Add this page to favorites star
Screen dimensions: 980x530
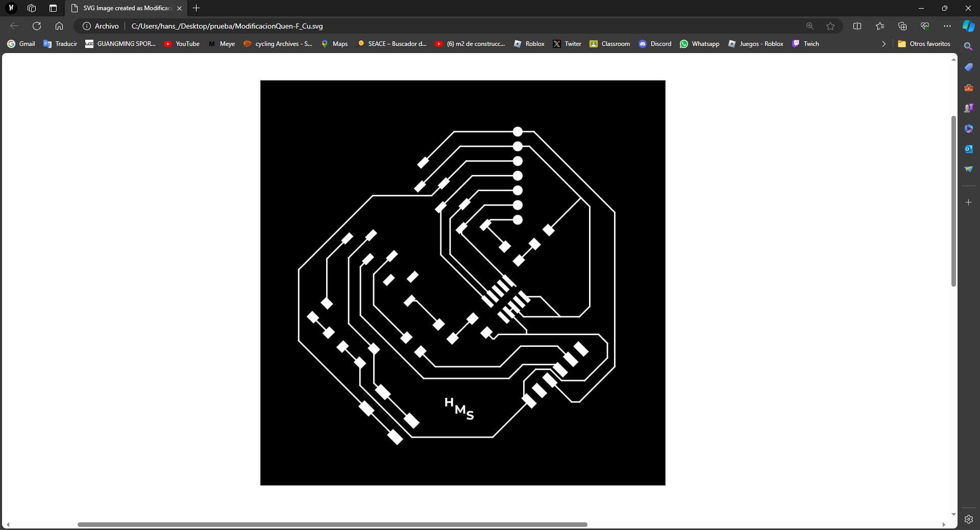tap(830, 26)
